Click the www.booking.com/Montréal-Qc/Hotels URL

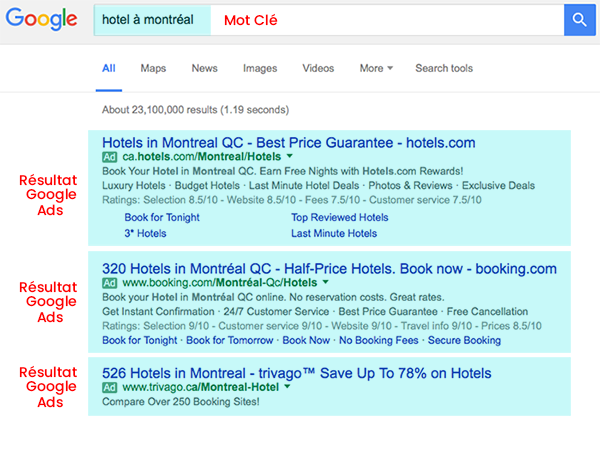tap(220, 283)
